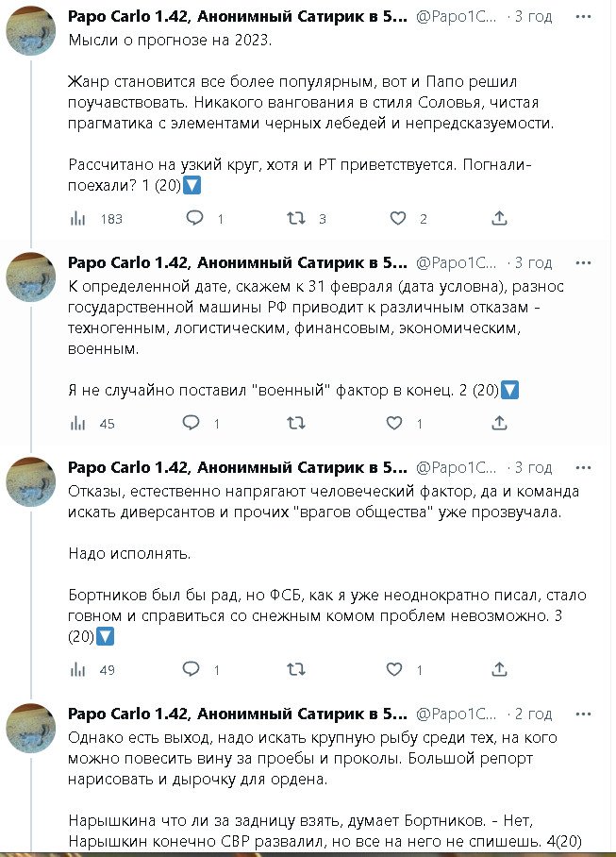Share the tweet about the 2023 forecast
Viewport: 616px width, 857px height.
click(499, 218)
